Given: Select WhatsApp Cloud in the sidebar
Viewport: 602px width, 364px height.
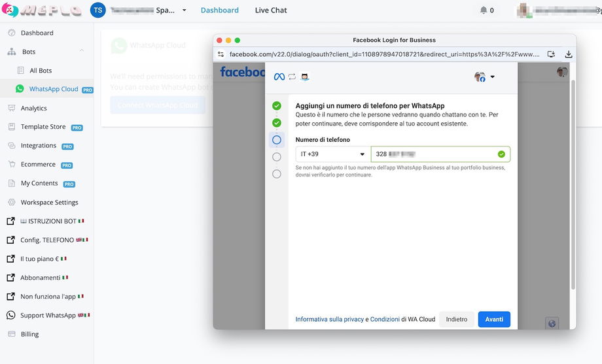Looking at the screenshot, I should point(54,89).
